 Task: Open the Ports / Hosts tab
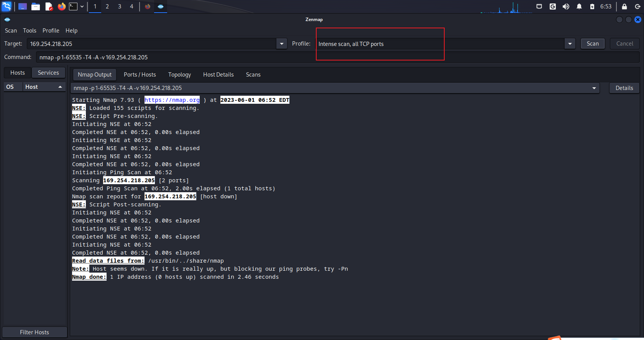[140, 75]
